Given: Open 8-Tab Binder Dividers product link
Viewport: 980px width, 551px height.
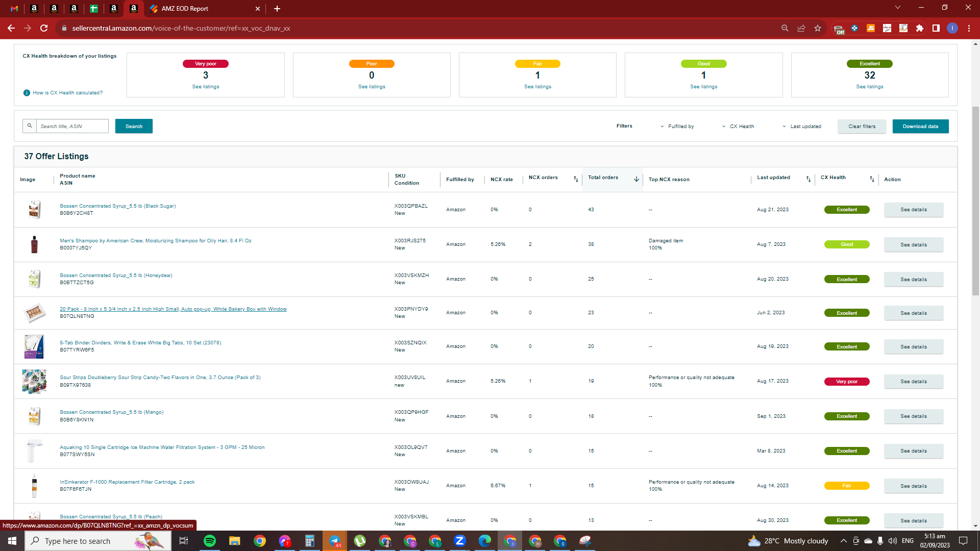Looking at the screenshot, I should coord(140,343).
